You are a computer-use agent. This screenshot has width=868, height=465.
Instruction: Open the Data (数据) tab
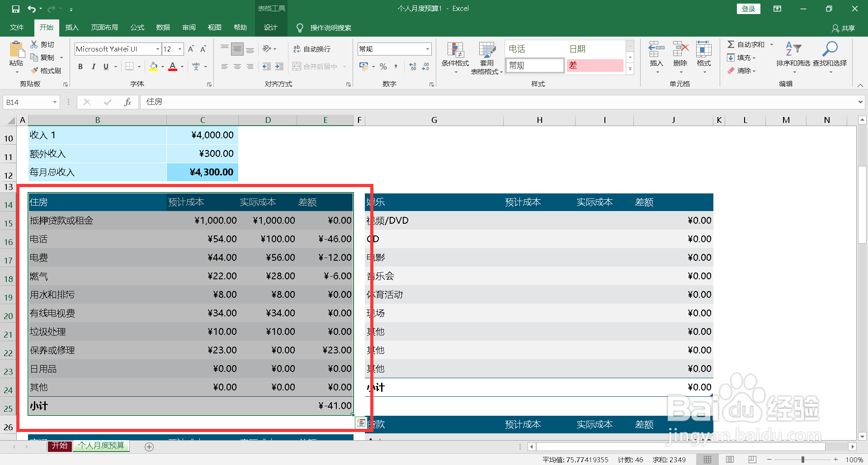coord(163,28)
